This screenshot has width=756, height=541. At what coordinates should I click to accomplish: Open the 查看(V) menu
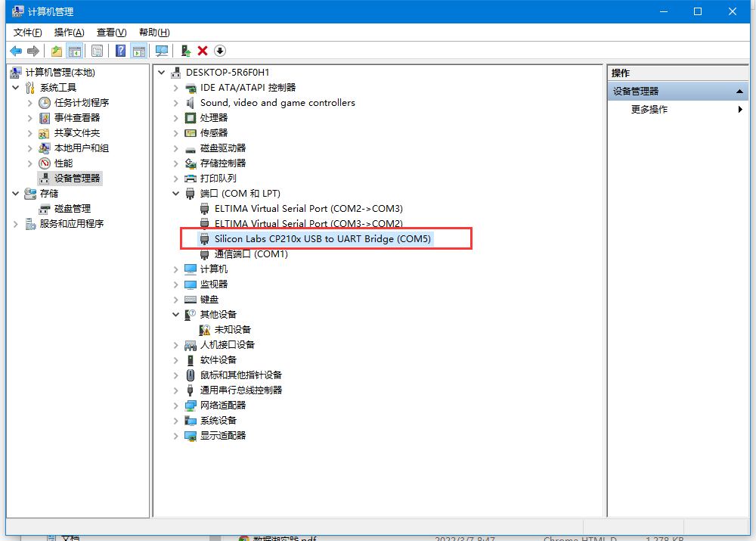[x=111, y=33]
